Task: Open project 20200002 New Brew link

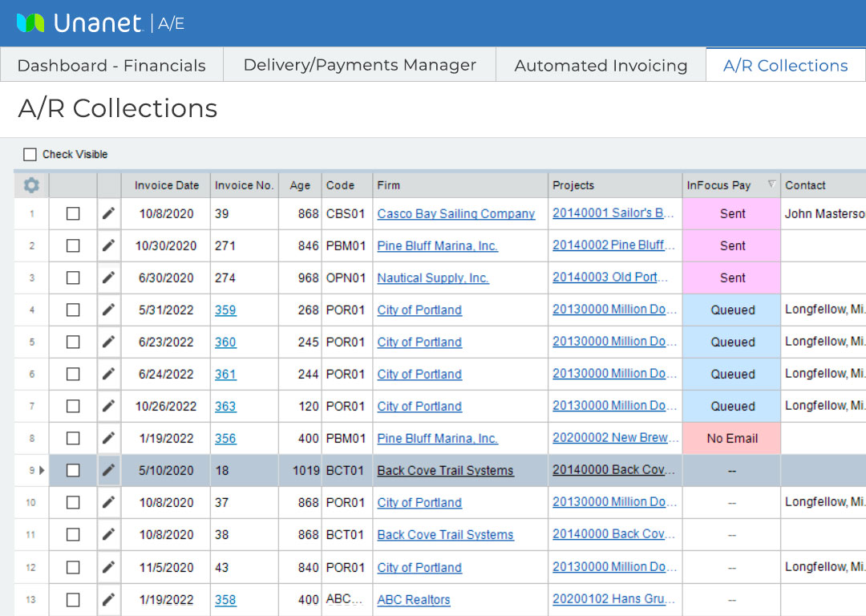Action: click(615, 437)
